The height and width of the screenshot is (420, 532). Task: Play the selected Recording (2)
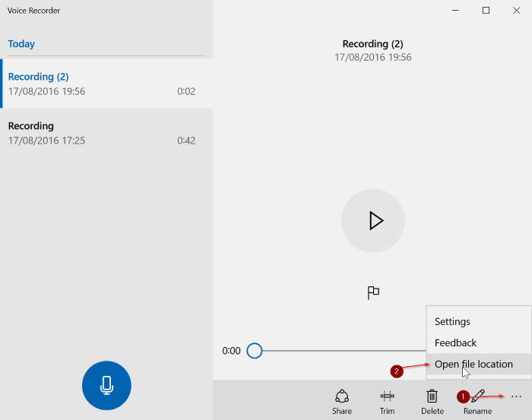tap(373, 221)
